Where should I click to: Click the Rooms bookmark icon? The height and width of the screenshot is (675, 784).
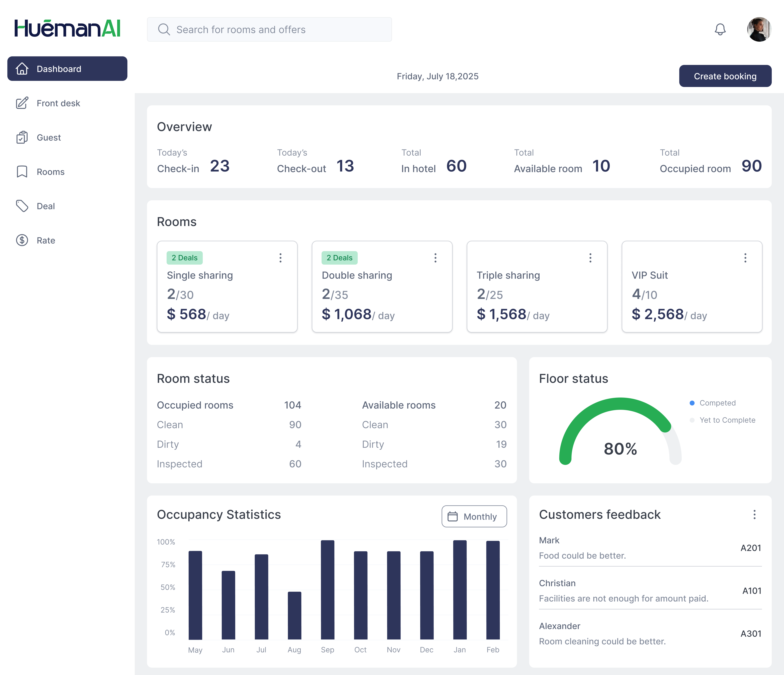pos(22,172)
